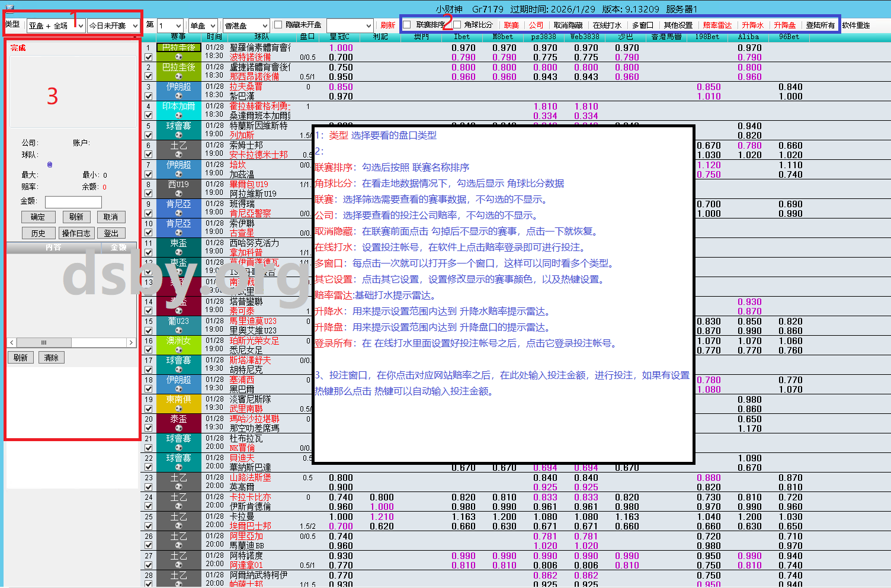This screenshot has height=588, width=891.
Task: Open 其他设置 in the toolbar
Action: point(678,25)
